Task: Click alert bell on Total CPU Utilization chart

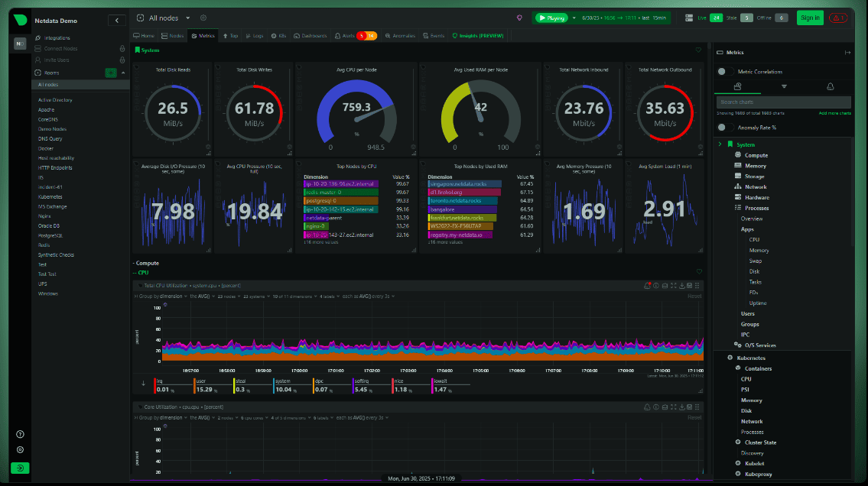Action: click(647, 285)
